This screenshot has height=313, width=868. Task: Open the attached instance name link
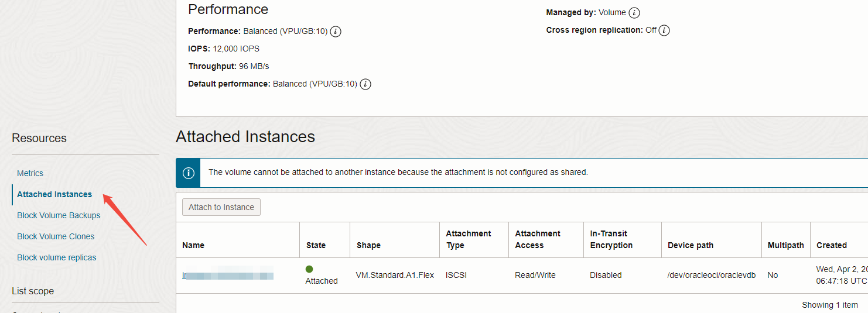[x=228, y=275]
